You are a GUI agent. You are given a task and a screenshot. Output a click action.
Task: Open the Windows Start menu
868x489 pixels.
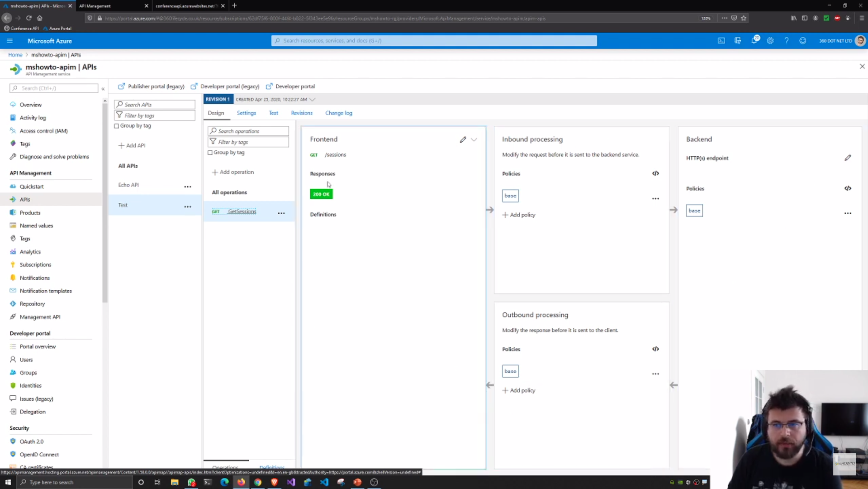point(8,482)
